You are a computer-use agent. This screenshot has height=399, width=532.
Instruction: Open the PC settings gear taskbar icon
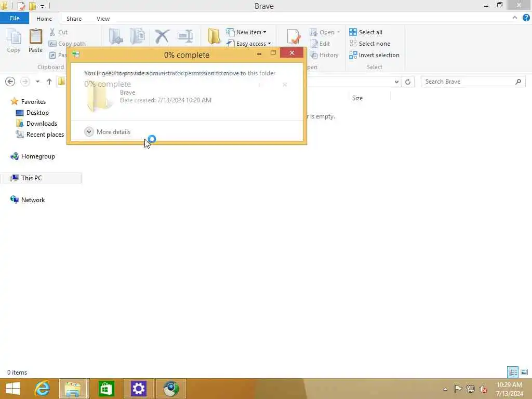pos(138,389)
